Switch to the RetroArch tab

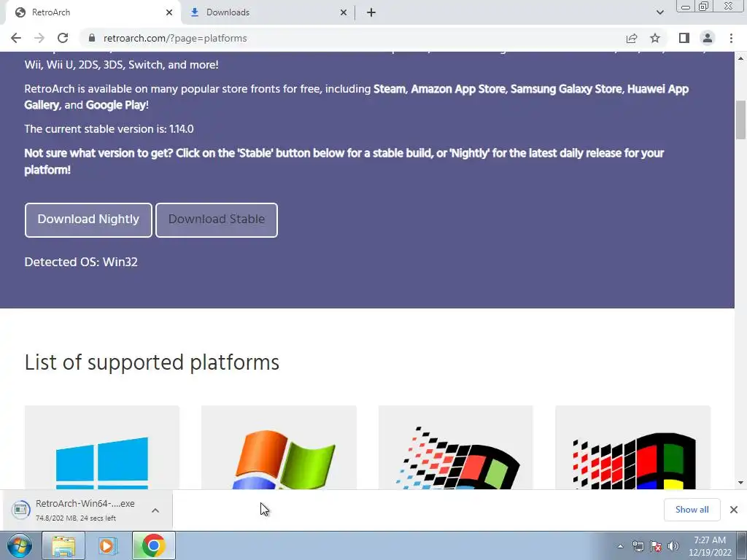pos(93,12)
